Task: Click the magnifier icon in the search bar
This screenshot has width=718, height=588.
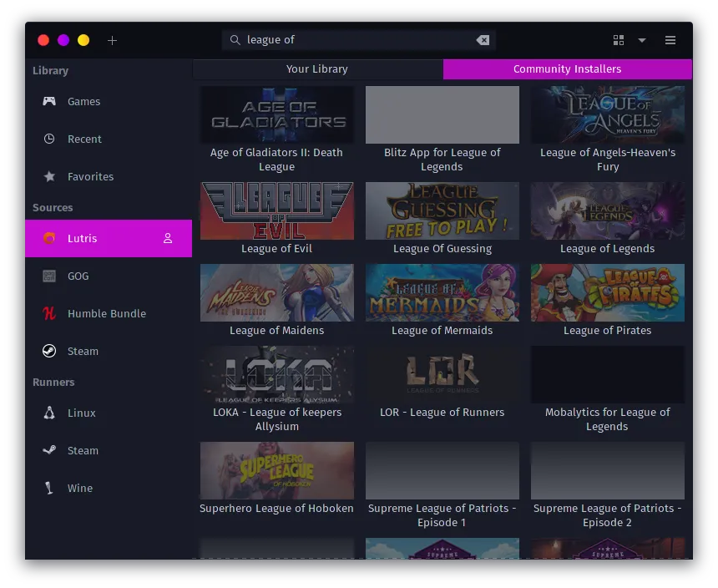Action: pyautogui.click(x=235, y=40)
